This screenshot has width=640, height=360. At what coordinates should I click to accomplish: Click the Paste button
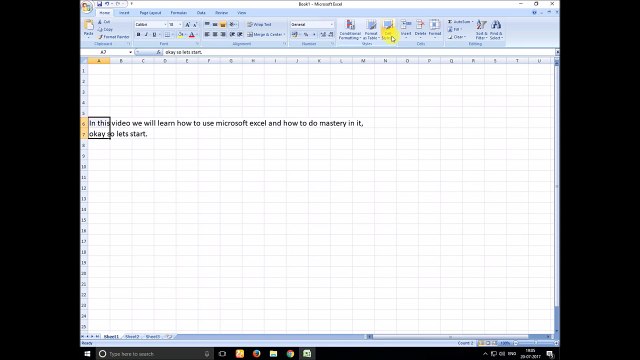(89, 29)
